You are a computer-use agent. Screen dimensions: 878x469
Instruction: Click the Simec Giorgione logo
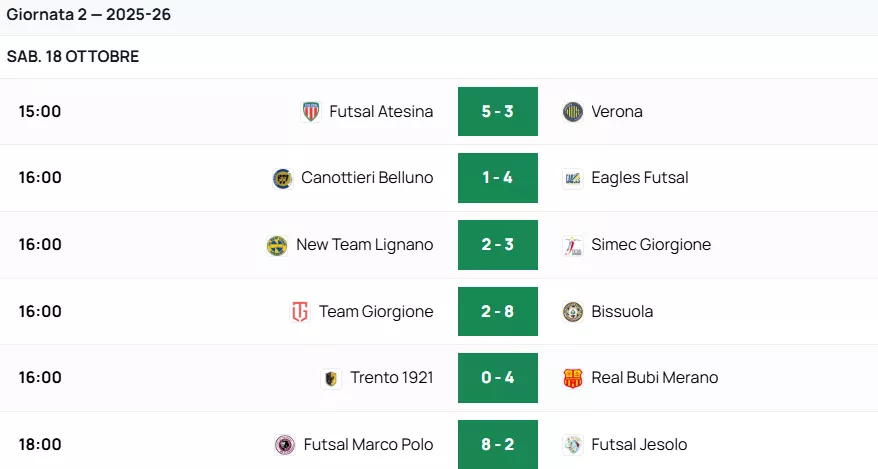[573, 245]
